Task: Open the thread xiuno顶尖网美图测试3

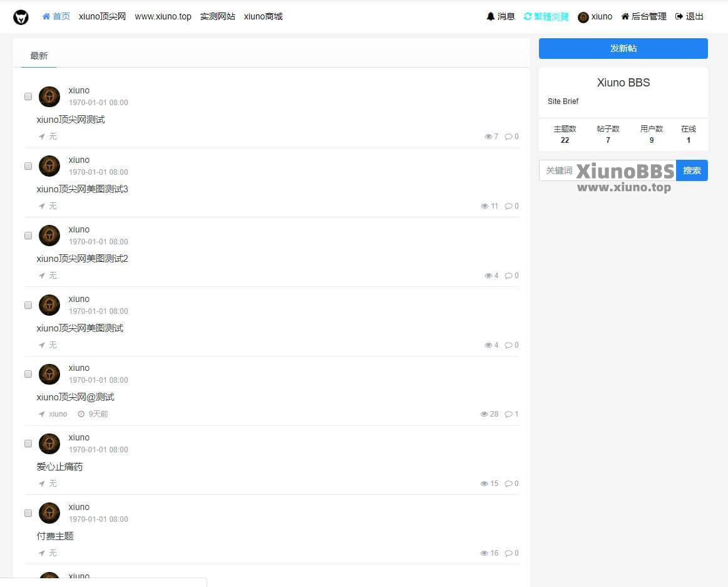Action: [82, 189]
